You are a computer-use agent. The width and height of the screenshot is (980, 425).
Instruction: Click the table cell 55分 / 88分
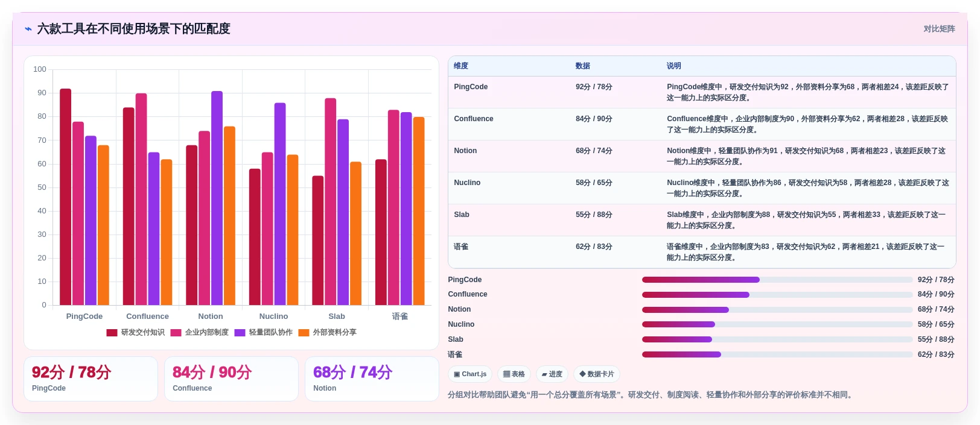[x=594, y=215]
